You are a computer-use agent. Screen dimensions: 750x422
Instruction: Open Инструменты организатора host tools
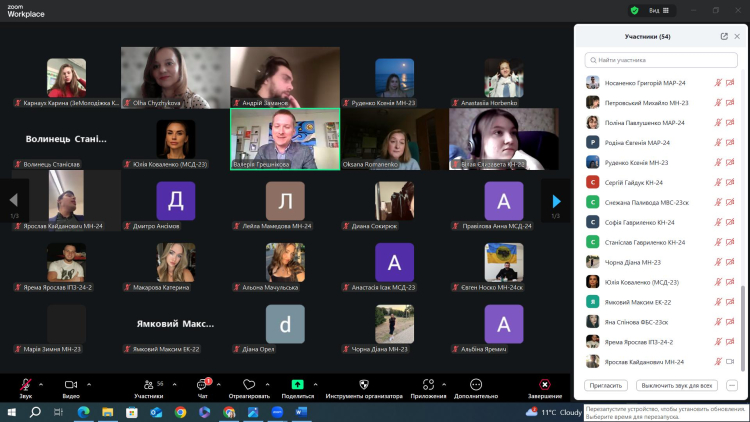(x=364, y=384)
